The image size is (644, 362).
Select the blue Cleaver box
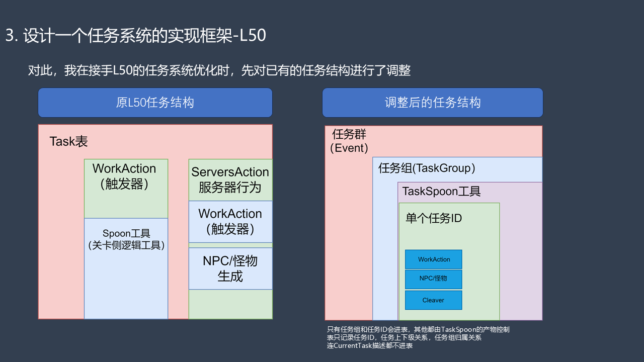point(434,300)
